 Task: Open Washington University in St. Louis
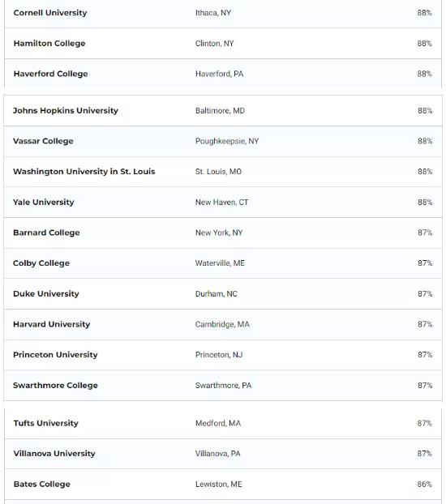tap(84, 172)
